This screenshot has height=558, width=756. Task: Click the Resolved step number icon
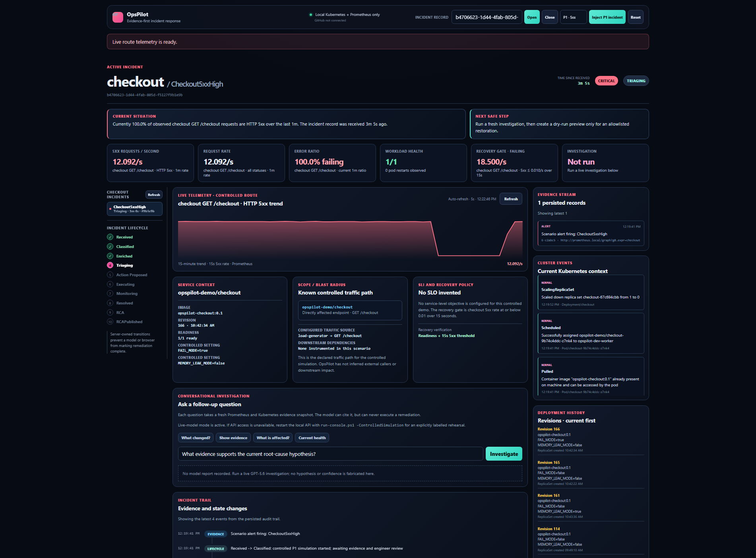tap(110, 303)
